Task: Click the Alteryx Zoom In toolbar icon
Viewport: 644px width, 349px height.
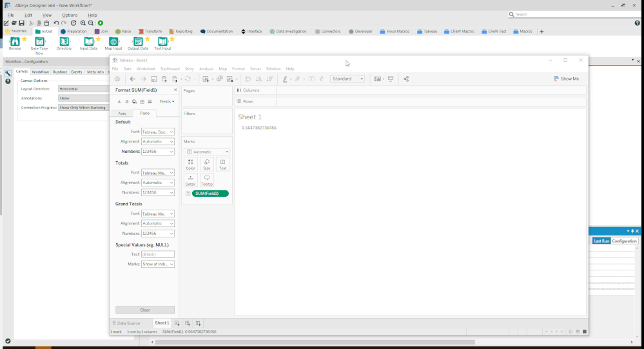Action: (x=83, y=23)
